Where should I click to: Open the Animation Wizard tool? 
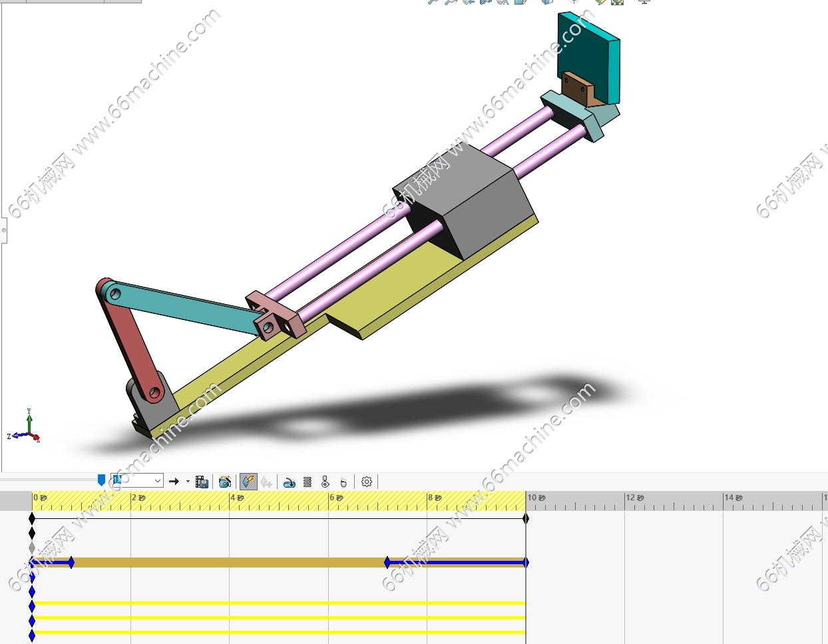click(225, 482)
